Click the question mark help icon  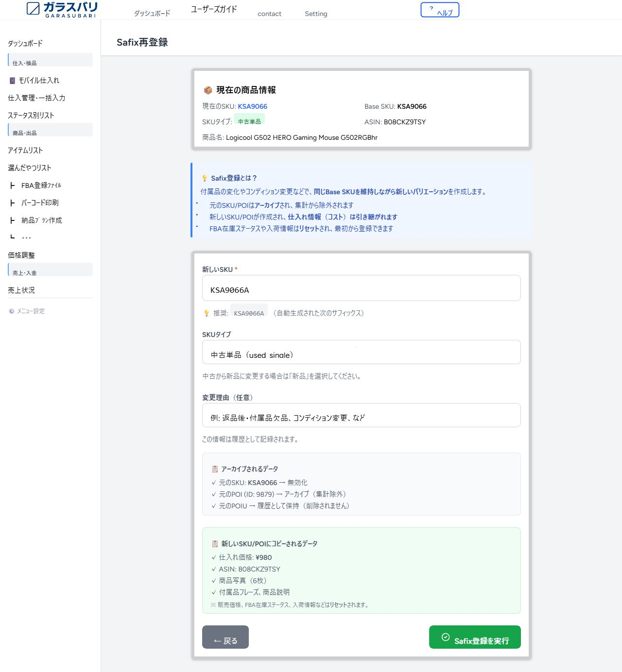(x=431, y=8)
